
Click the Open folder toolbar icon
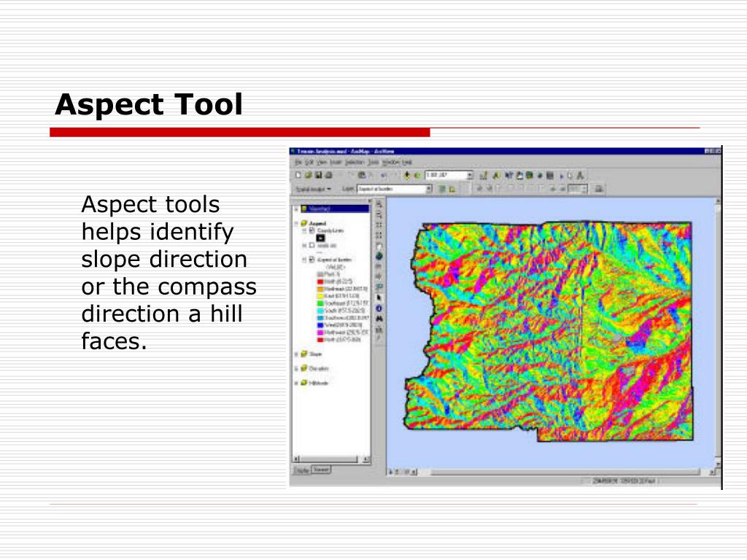[x=309, y=175]
